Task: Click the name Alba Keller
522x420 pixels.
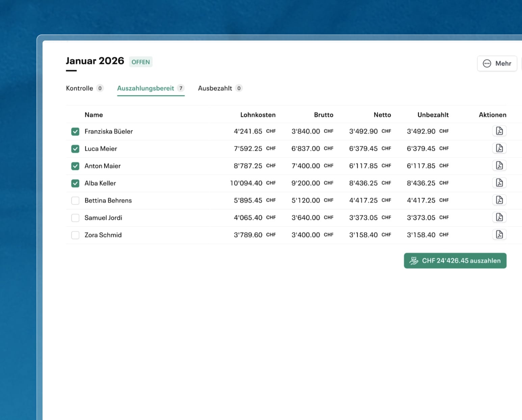Action: point(100,183)
